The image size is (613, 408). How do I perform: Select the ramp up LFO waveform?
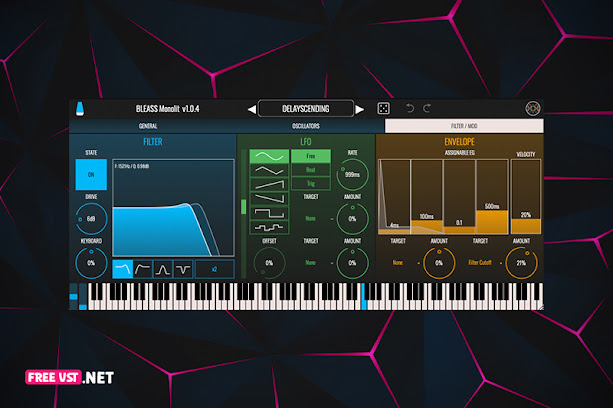tap(269, 184)
